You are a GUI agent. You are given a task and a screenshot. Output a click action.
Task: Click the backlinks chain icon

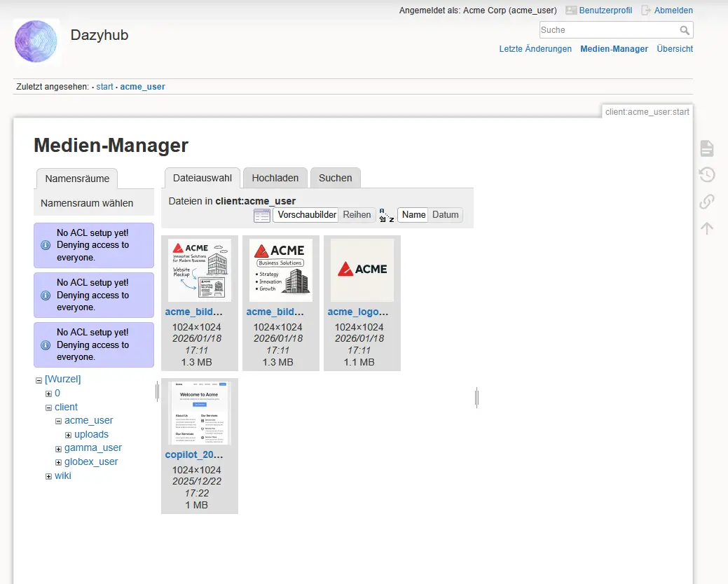coord(707,202)
